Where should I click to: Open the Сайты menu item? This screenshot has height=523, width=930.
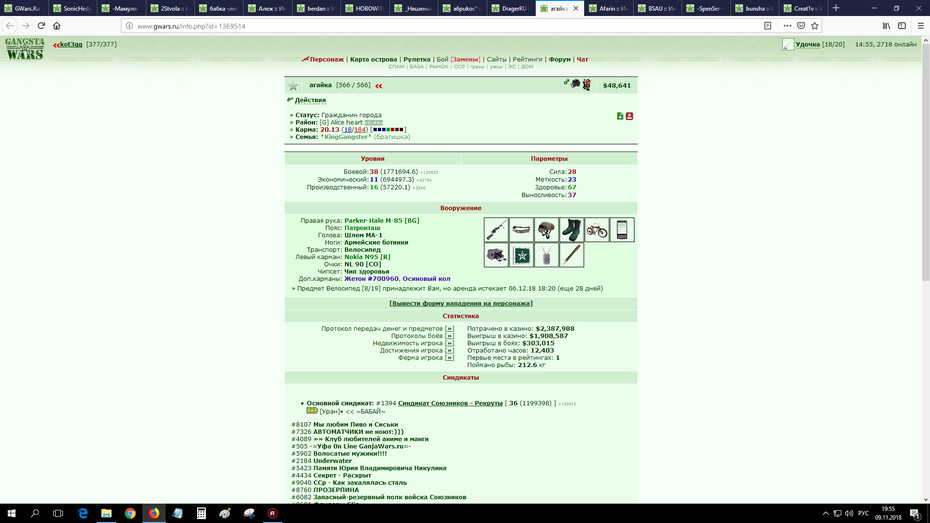click(496, 59)
